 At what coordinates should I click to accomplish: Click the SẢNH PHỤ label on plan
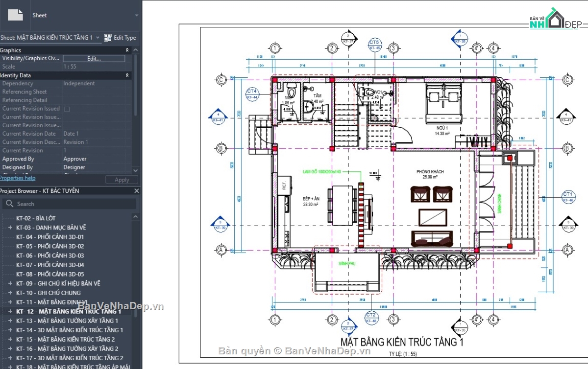(346, 263)
